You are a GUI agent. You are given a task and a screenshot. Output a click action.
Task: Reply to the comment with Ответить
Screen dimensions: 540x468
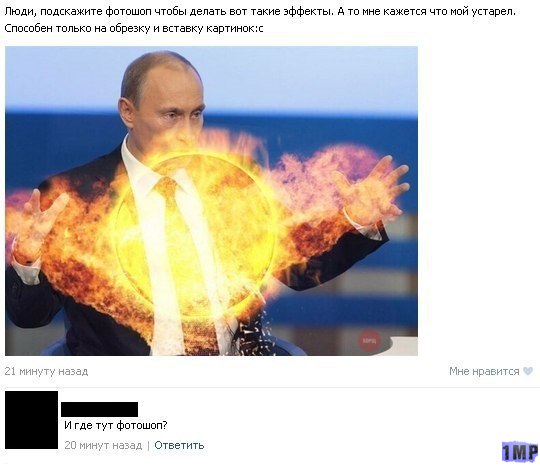179,445
